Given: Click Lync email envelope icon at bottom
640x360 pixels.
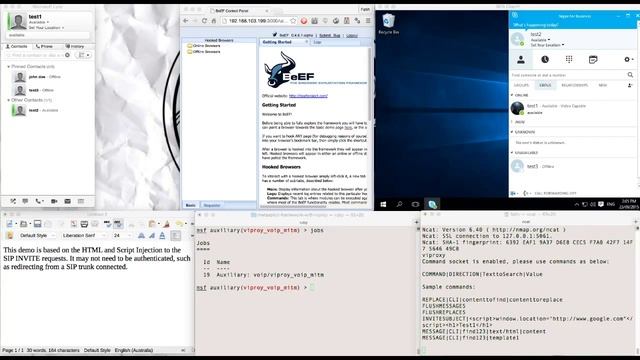Looking at the screenshot, I should (67, 201).
